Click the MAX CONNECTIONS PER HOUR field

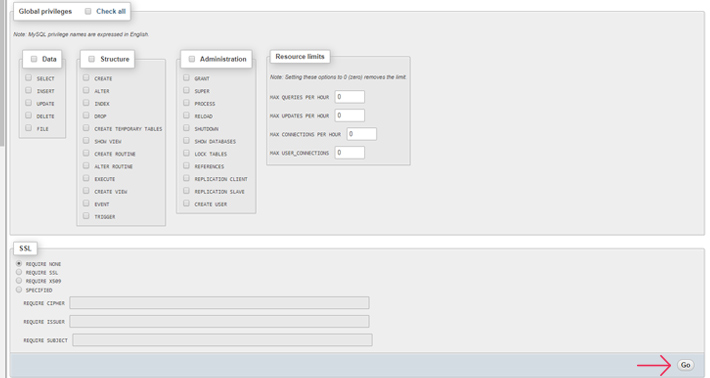tap(361, 134)
